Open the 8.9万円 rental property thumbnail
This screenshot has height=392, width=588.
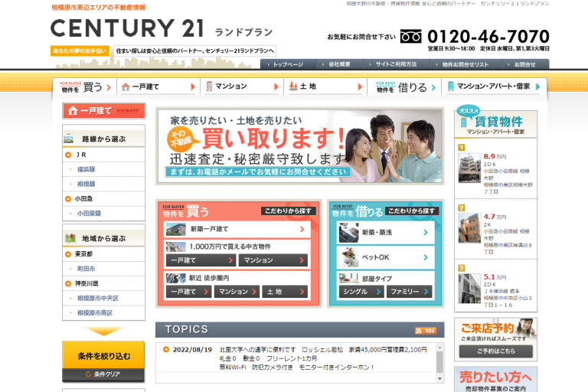click(x=469, y=168)
